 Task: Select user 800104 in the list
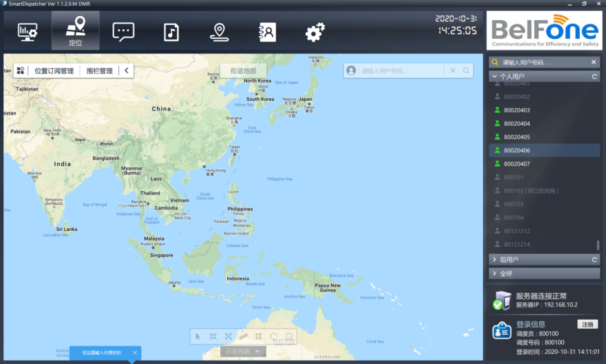click(x=544, y=218)
